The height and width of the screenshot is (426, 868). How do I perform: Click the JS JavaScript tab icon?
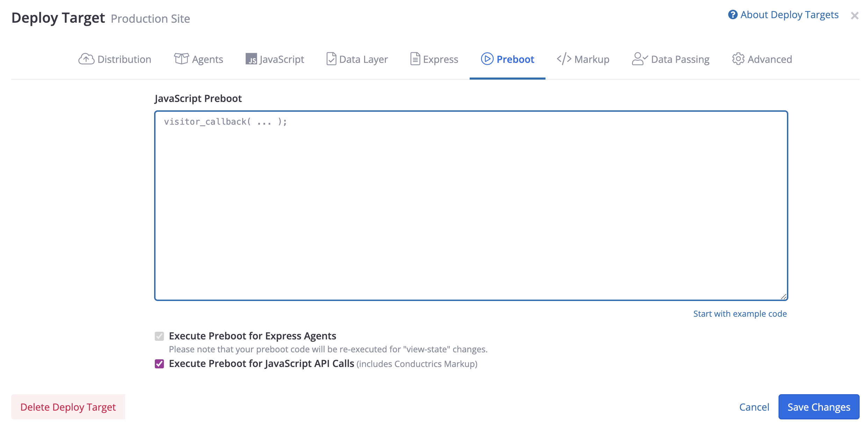point(251,59)
